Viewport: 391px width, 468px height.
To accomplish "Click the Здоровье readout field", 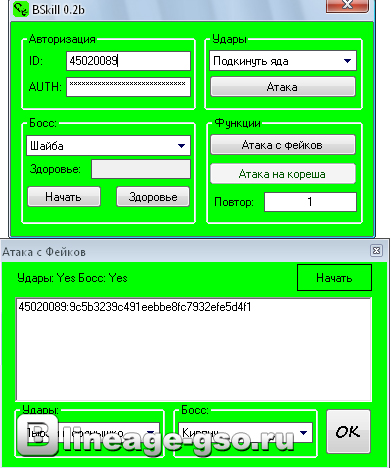I will 141,169.
